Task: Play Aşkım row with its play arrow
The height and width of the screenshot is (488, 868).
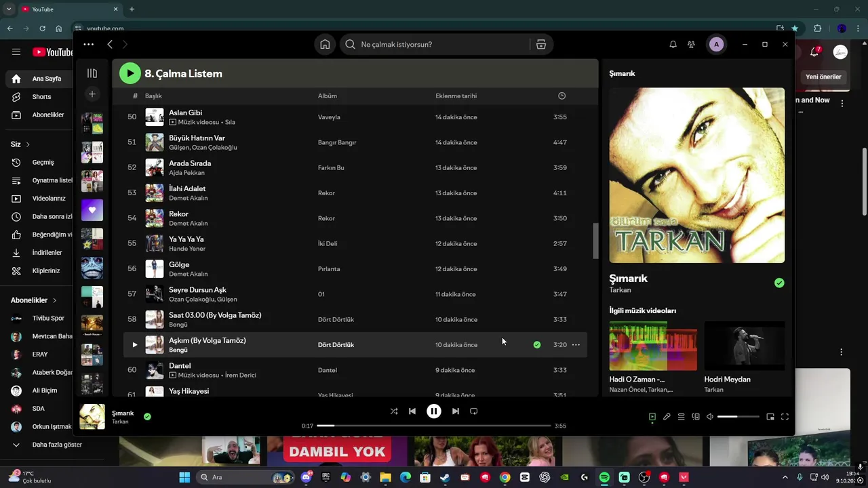Action: click(x=134, y=344)
